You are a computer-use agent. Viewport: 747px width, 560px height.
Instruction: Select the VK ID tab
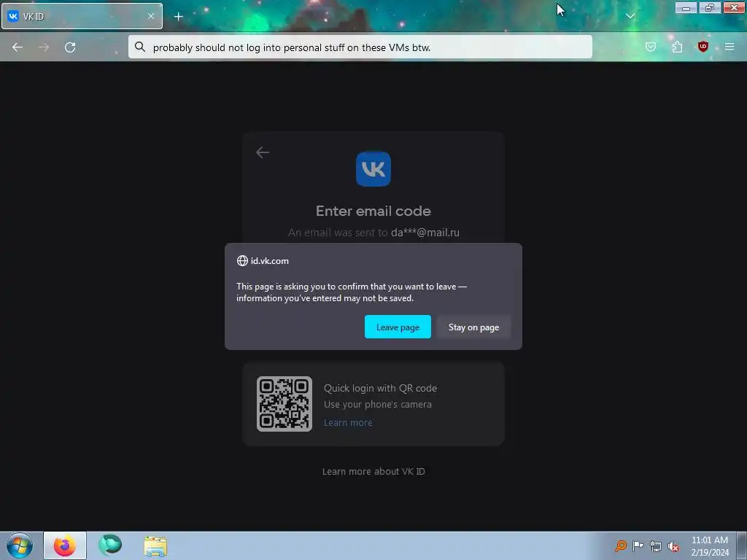(x=82, y=16)
